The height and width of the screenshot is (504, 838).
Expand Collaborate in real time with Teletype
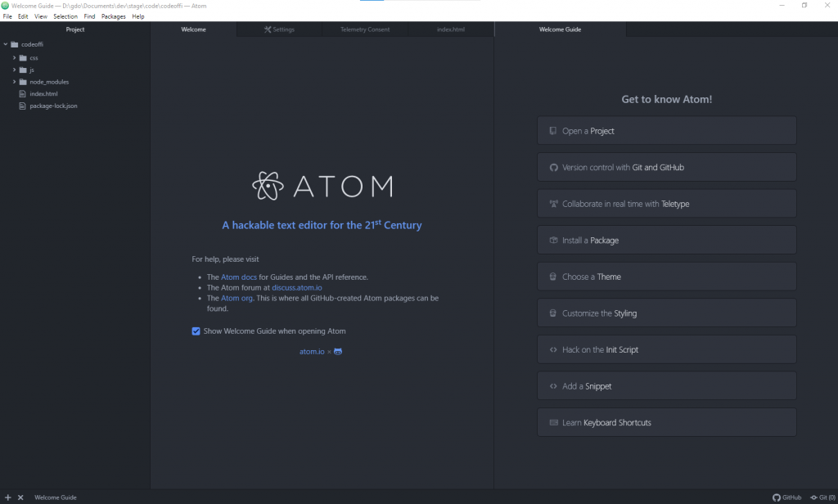point(666,204)
